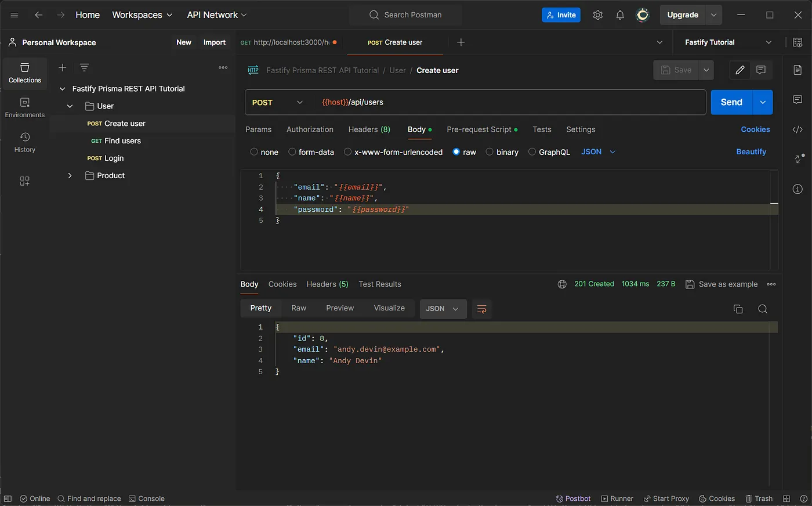Open the History sidebar panel
The image size is (812, 506).
24,142
